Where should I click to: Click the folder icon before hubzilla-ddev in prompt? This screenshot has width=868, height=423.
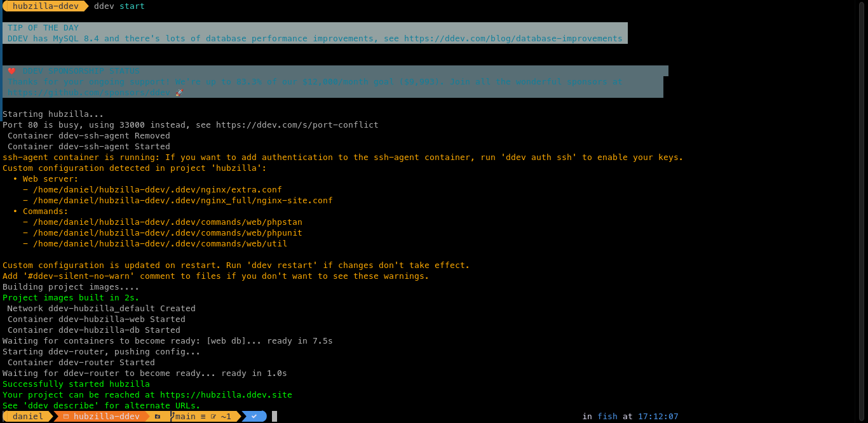65,417
